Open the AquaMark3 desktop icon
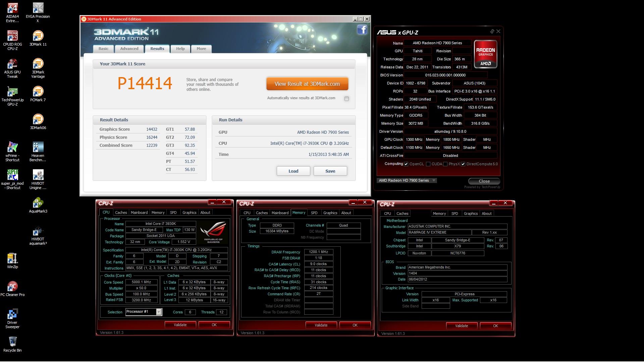 click(38, 205)
